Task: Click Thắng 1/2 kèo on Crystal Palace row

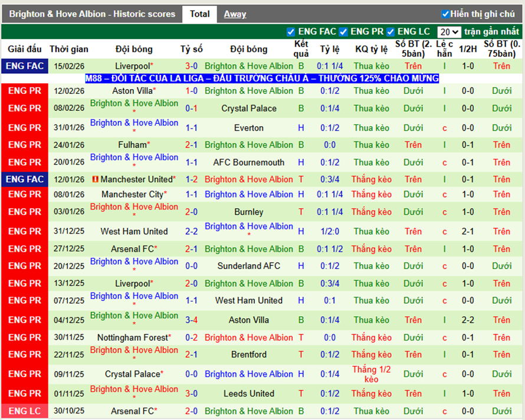Action: coord(371,374)
